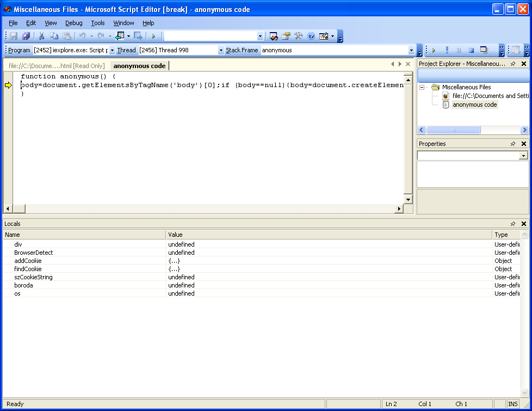The height and width of the screenshot is (411, 532).
Task: Click the blue Help question mark icon
Action: 311,36
